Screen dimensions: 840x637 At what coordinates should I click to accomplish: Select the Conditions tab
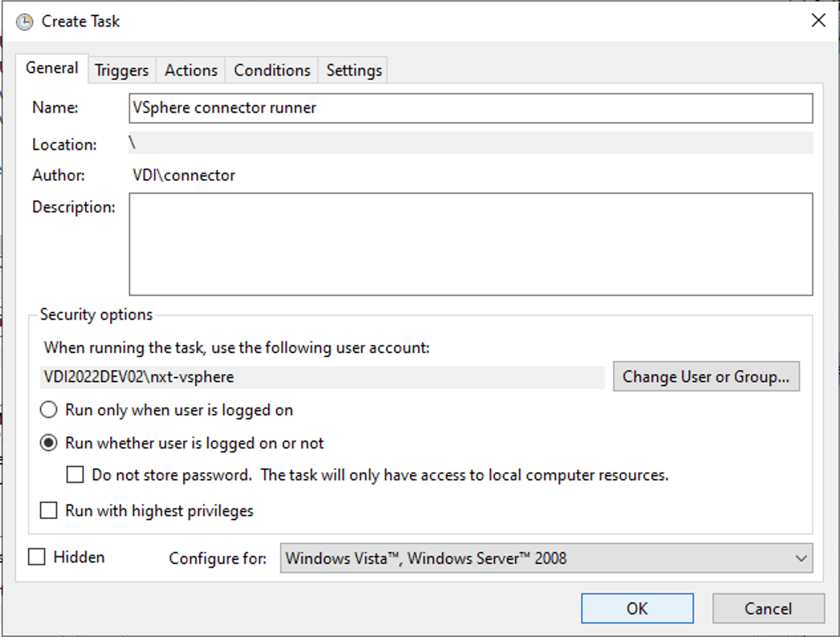tap(272, 70)
